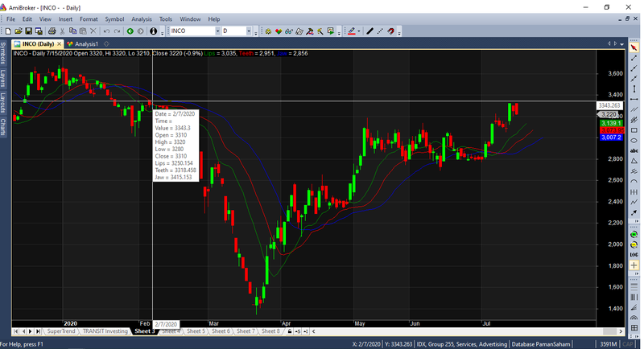Select the Trend line drawing tool

634,58
